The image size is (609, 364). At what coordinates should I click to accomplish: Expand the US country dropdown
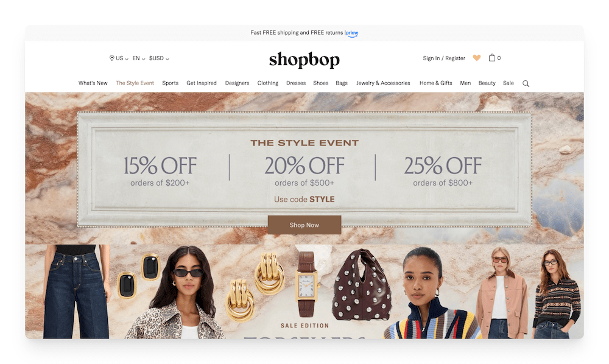[122, 58]
